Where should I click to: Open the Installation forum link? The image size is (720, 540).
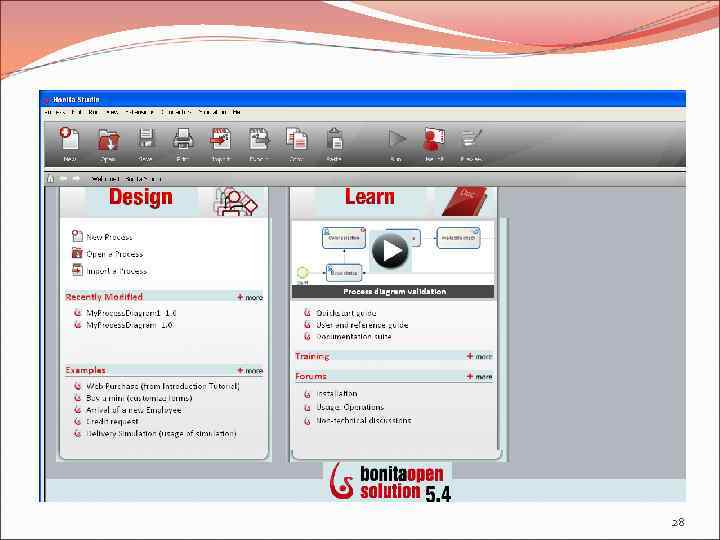pos(337,394)
